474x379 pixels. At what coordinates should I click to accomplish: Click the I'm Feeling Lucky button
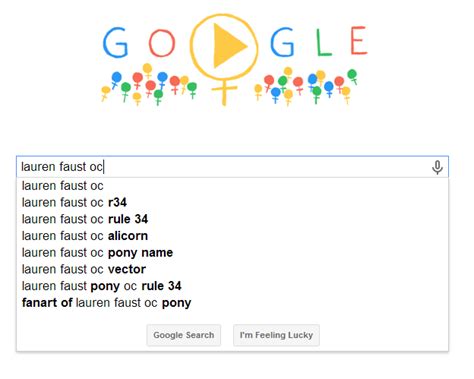276,335
